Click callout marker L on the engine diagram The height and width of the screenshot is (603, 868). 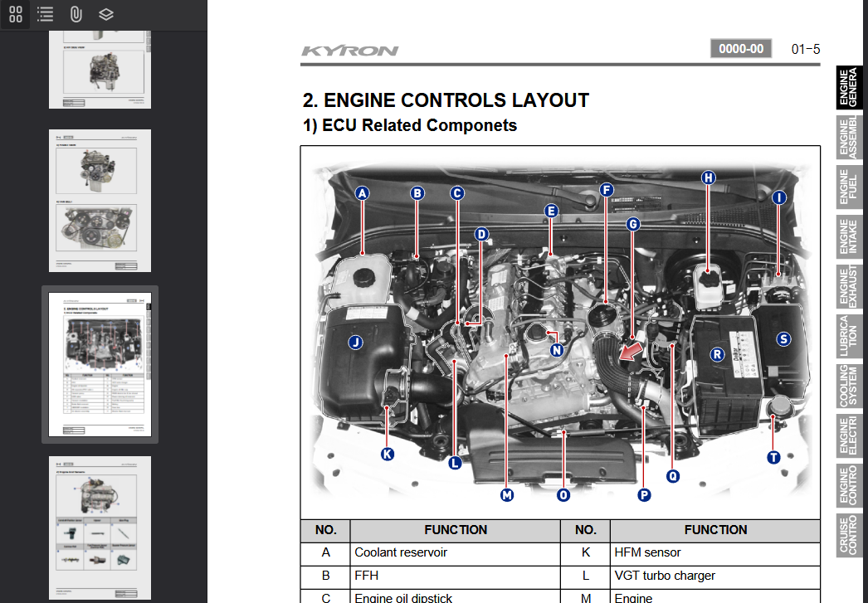455,463
